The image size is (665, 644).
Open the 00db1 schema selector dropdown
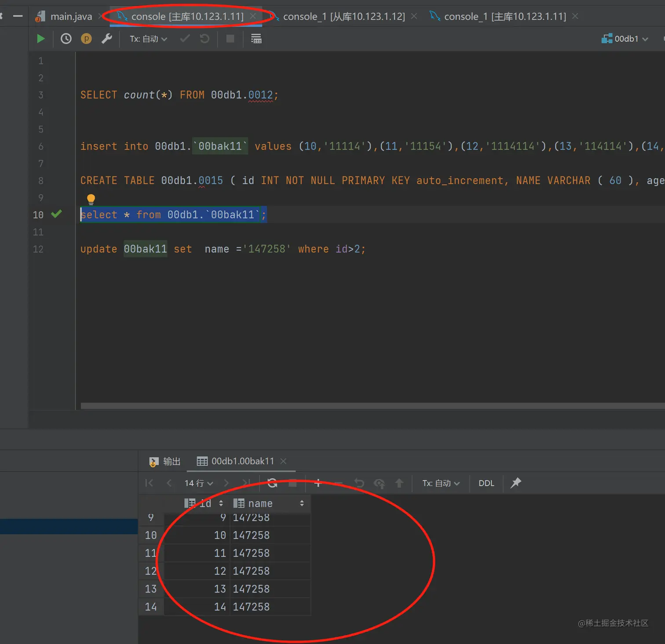click(625, 39)
